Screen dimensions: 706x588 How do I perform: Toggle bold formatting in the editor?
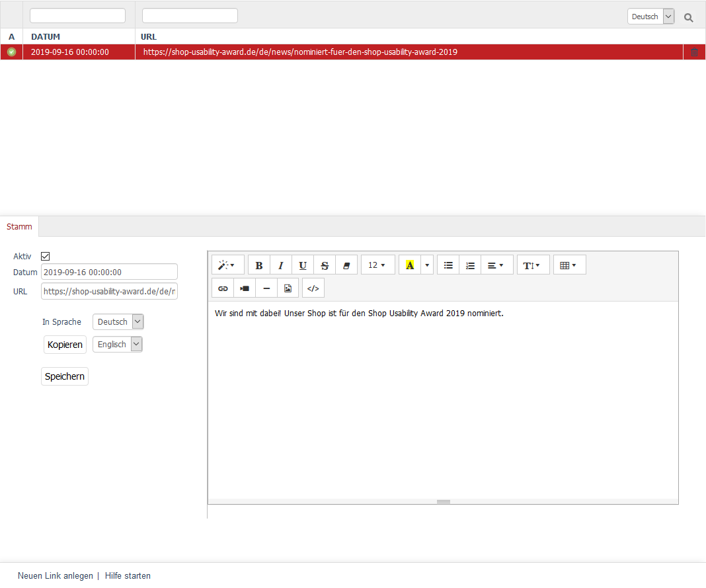[x=259, y=265]
